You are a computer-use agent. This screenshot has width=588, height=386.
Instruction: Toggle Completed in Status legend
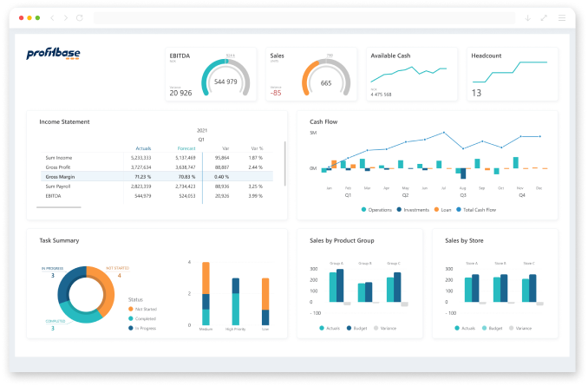pyautogui.click(x=142, y=318)
